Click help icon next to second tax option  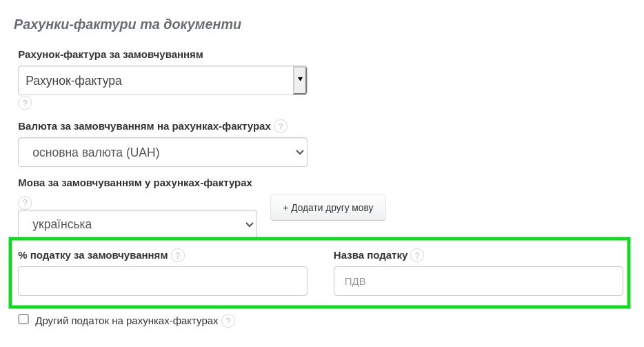coord(228,321)
